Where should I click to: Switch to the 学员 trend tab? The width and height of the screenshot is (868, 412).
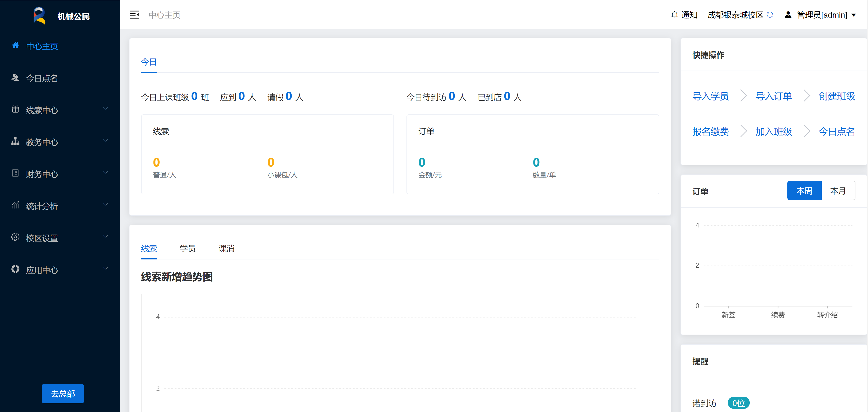tap(188, 249)
